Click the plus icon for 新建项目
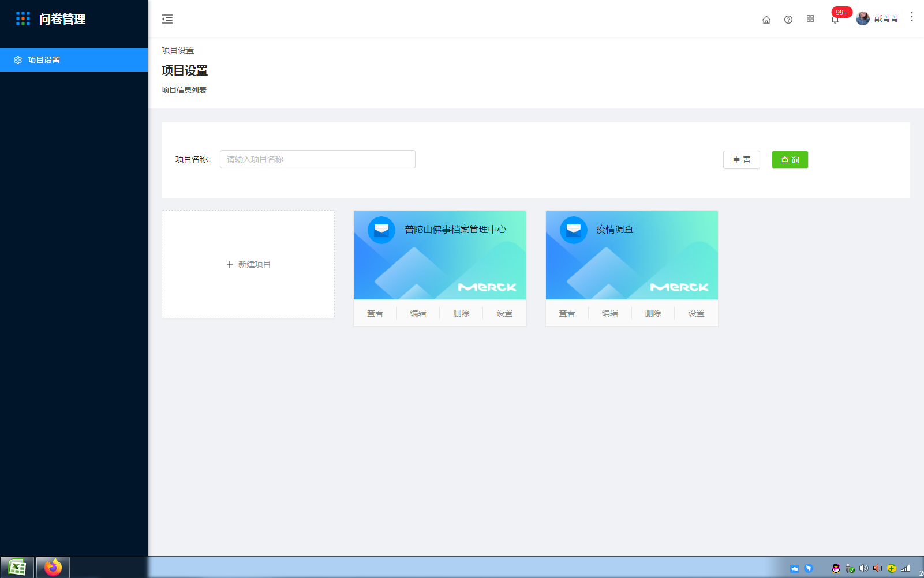The height and width of the screenshot is (578, 924). coord(230,264)
